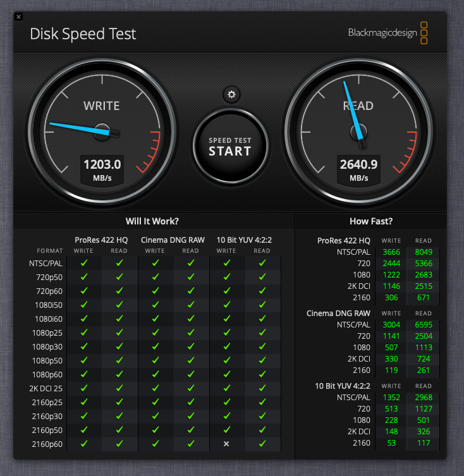This screenshot has height=476, width=464.
Task: Click the YUV write checkmark for 1080i60
Action: tap(227, 319)
